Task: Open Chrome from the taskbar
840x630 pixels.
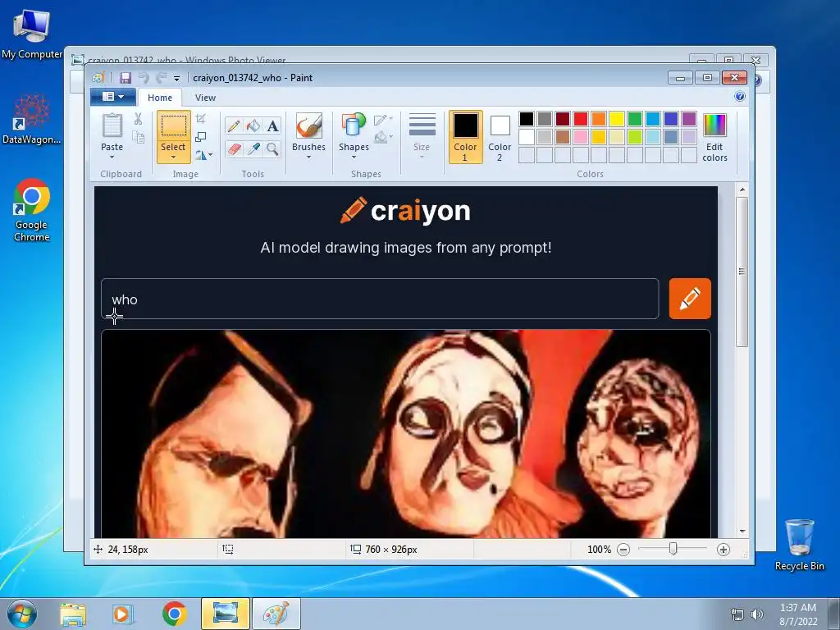Action: [x=174, y=614]
